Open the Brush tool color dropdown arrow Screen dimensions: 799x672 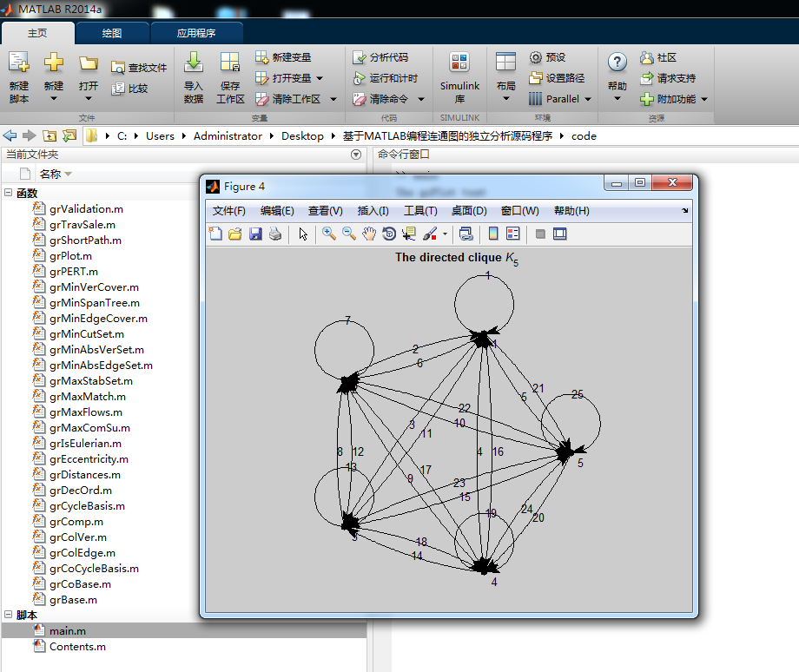(x=445, y=234)
